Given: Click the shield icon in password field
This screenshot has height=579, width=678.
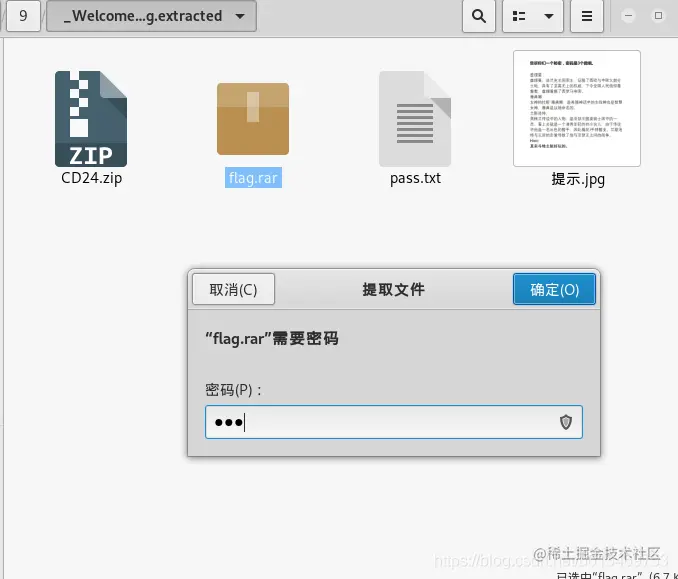Looking at the screenshot, I should pyautogui.click(x=566, y=422).
